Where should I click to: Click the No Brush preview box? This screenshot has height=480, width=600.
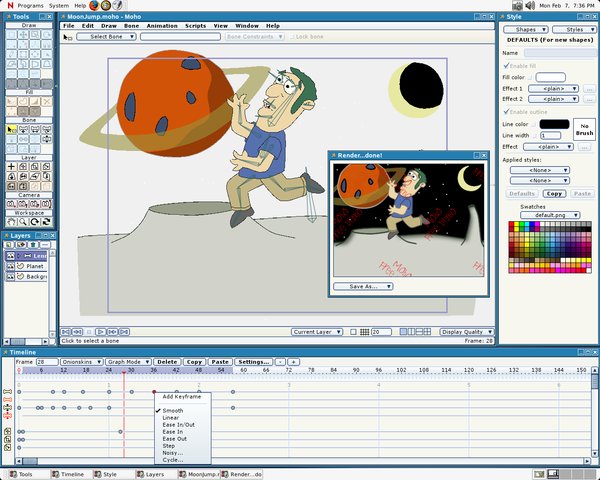click(x=583, y=129)
